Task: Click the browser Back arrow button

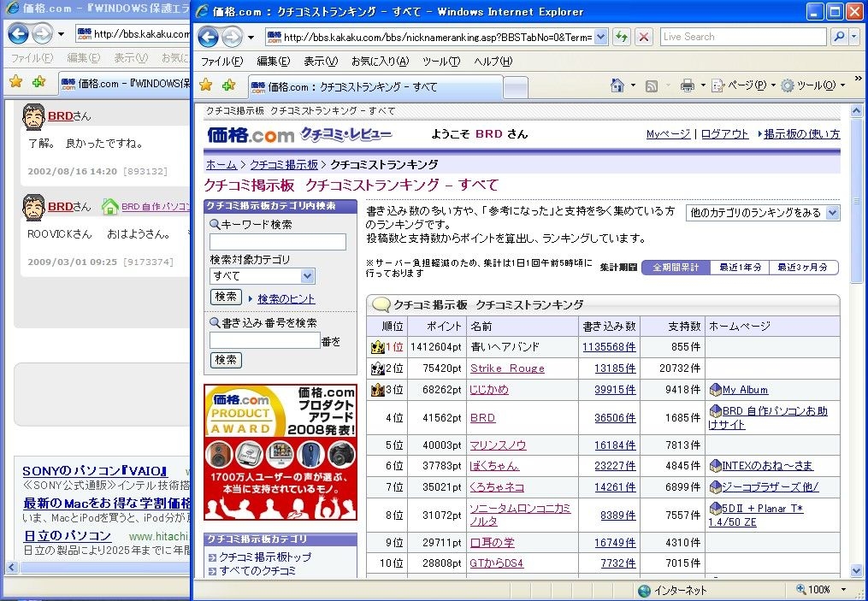Action: coord(208,38)
